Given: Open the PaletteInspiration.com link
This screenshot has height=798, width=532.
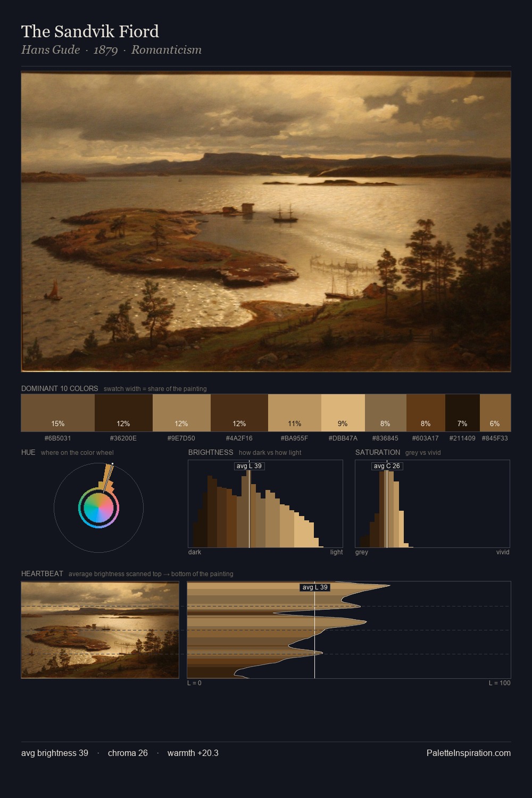Looking at the screenshot, I should tap(469, 753).
